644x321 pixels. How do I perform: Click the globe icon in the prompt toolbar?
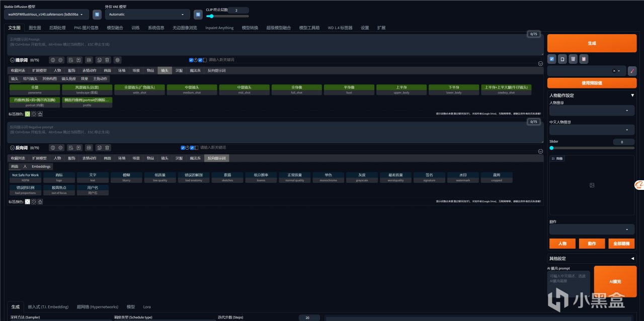[x=53, y=60]
